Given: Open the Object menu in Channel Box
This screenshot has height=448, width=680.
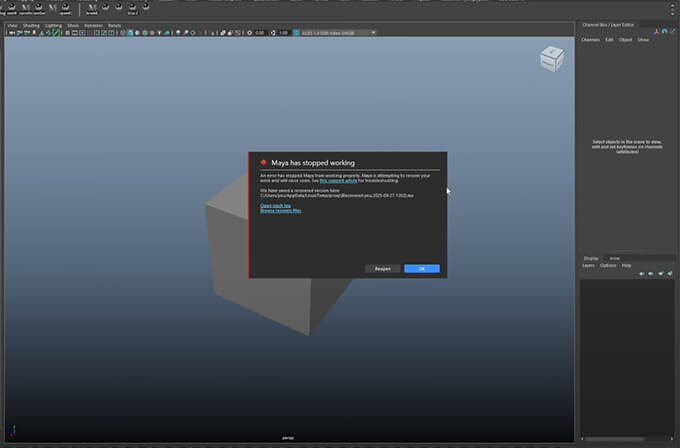Looking at the screenshot, I should click(625, 40).
